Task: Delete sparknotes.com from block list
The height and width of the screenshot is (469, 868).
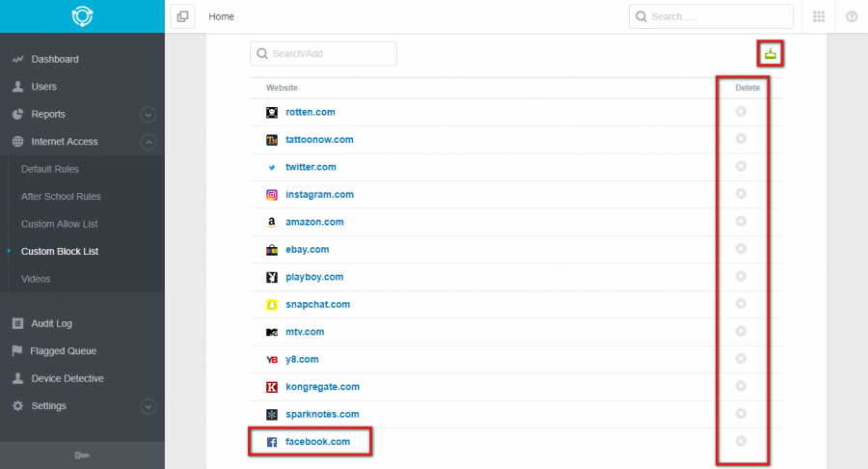Action: 741,414
